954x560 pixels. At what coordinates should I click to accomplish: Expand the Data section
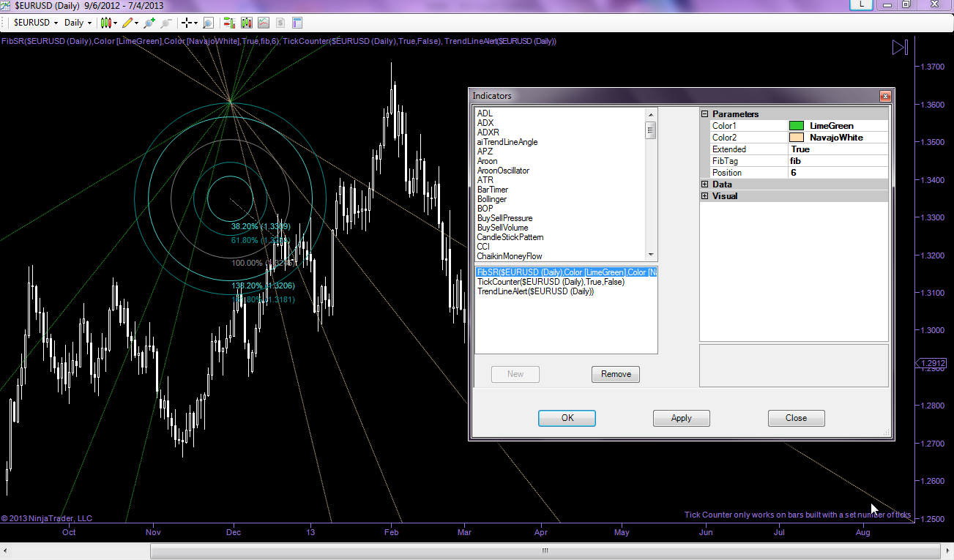705,184
